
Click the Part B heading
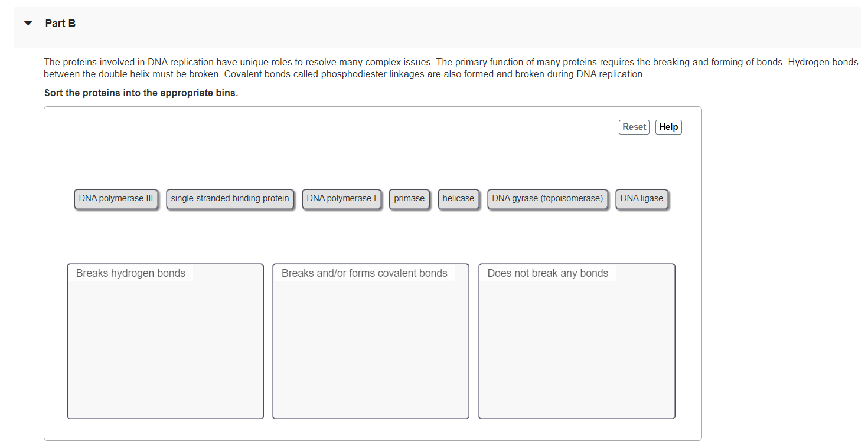coord(60,24)
